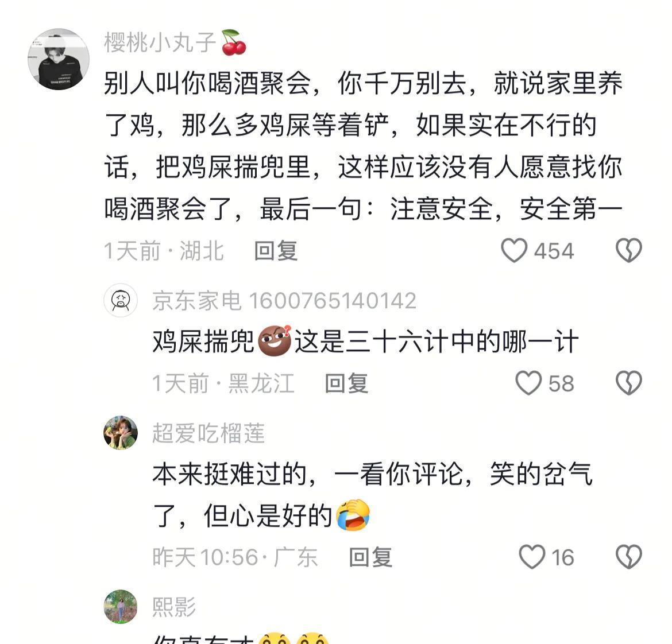Select 别人叫你喝酒聚会 main comment text
The height and width of the screenshot is (644, 672).
(x=364, y=146)
